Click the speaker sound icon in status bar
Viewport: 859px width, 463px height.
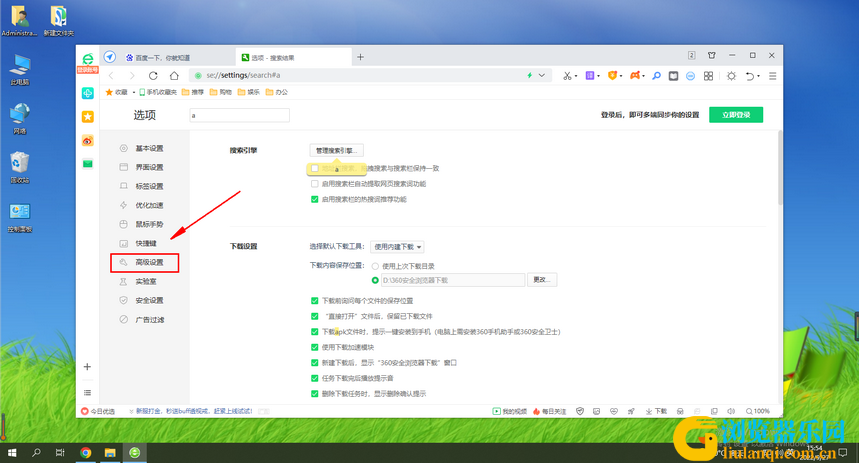pos(731,411)
